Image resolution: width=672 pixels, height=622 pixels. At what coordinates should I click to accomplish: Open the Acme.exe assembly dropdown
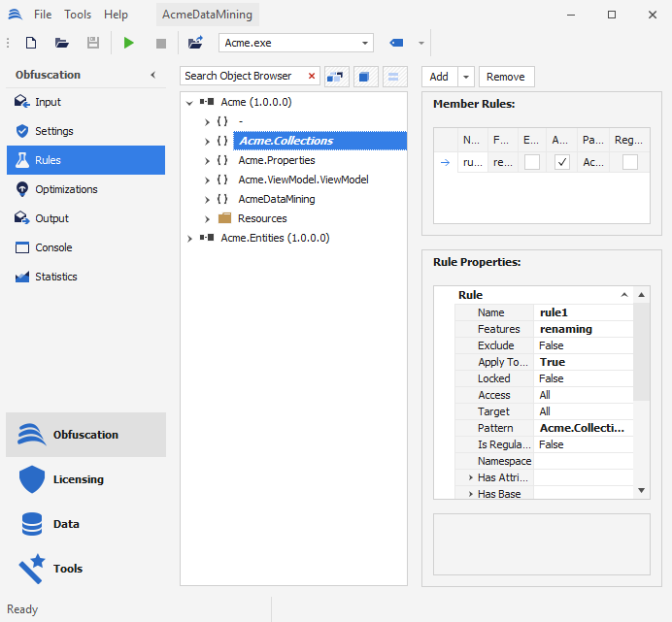coord(365,43)
